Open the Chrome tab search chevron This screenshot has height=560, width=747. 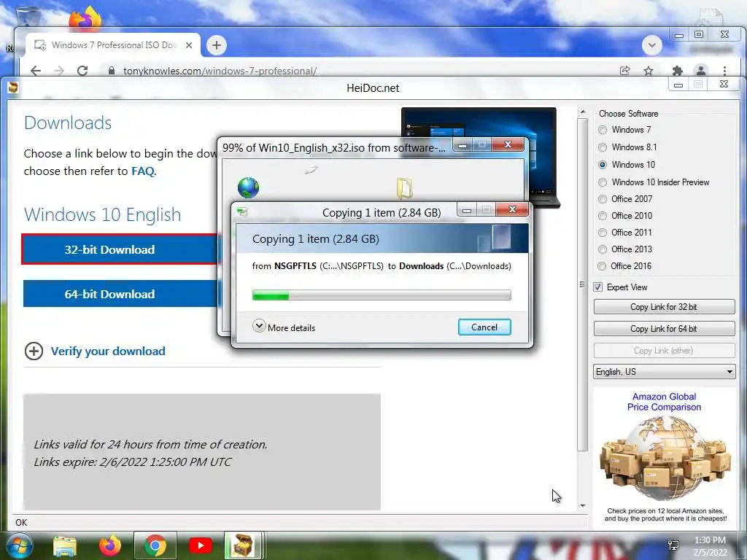(652, 45)
